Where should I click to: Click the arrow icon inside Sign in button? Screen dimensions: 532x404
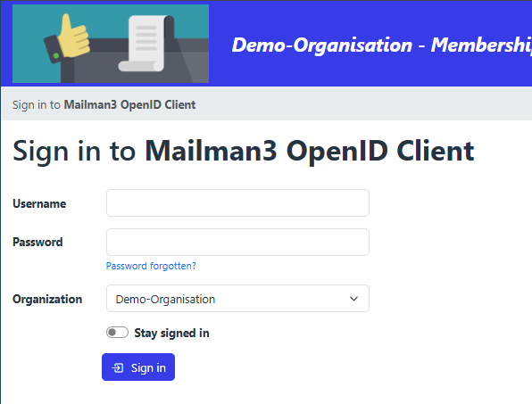118,367
